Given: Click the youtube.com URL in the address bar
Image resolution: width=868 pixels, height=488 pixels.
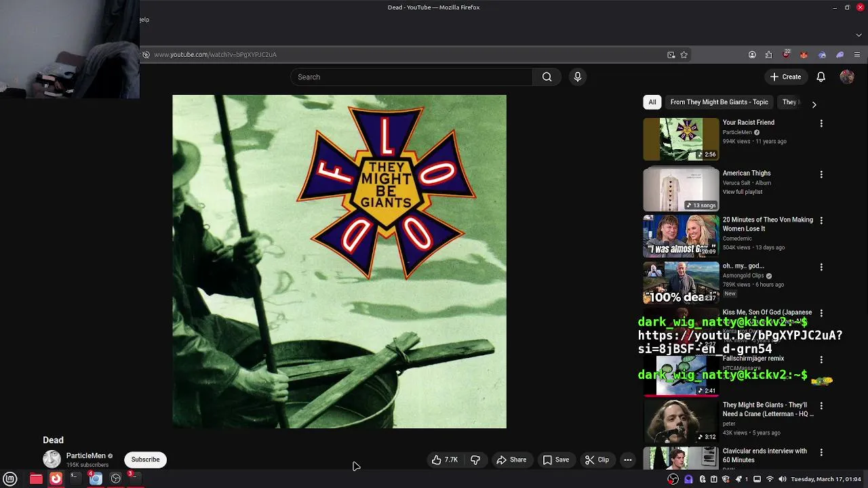Looking at the screenshot, I should [215, 55].
